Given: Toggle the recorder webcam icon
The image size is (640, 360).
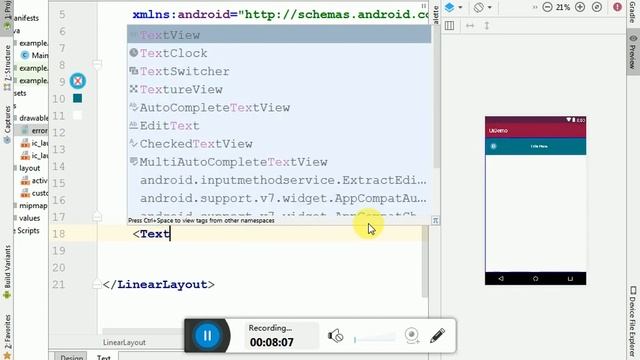Looking at the screenshot, I should coord(412,336).
